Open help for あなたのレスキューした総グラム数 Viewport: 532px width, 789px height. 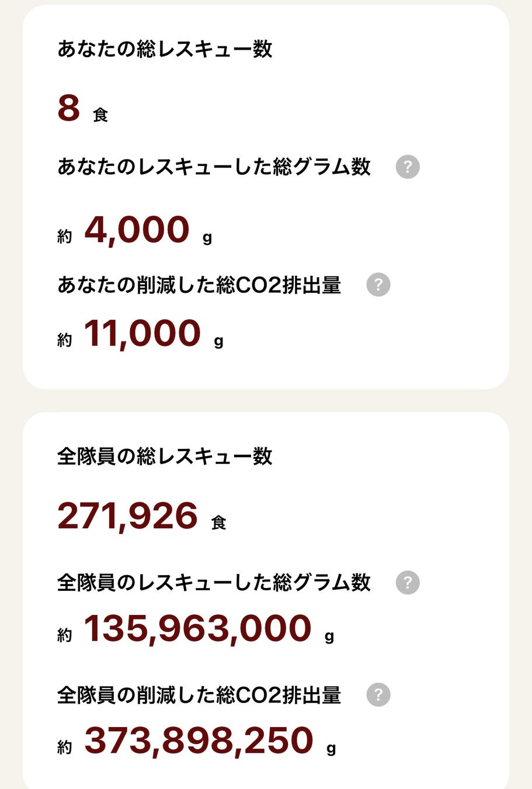408,167
